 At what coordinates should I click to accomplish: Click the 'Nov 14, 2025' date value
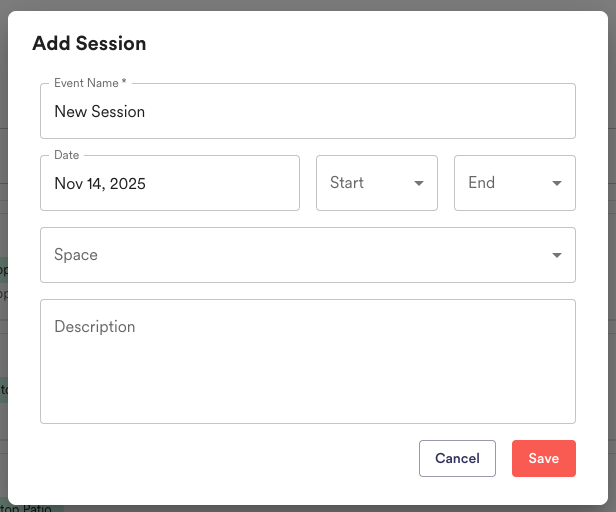point(100,184)
